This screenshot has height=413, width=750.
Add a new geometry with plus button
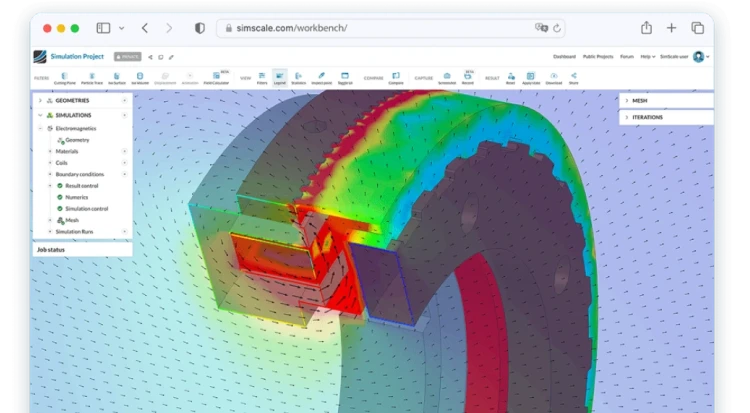coord(124,100)
